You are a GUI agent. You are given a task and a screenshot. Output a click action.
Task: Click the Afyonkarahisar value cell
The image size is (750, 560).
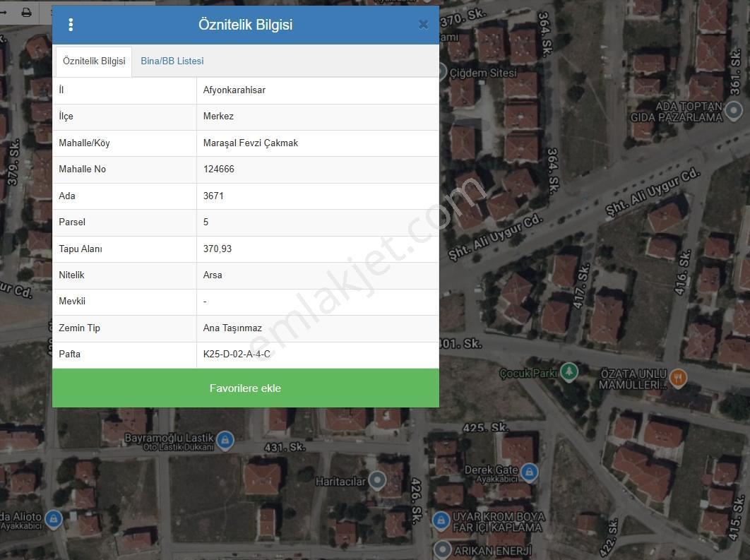[x=318, y=90]
